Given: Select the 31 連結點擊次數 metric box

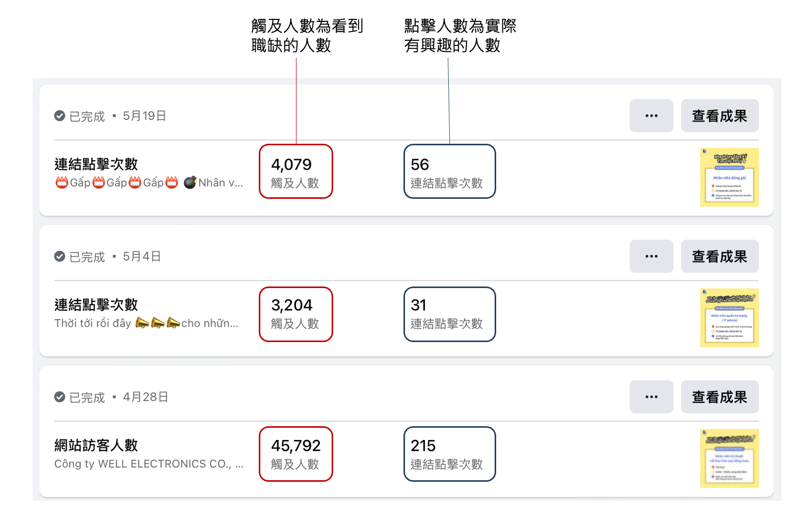Looking at the screenshot, I should [449, 314].
